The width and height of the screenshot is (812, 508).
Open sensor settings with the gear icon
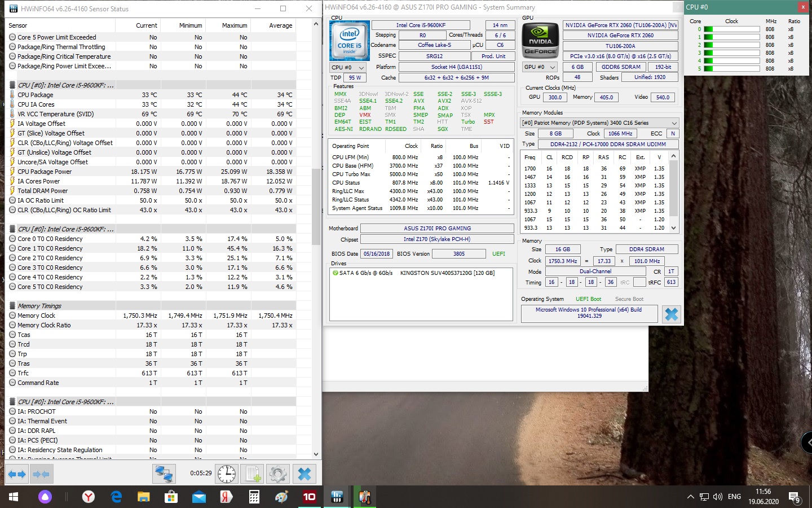coord(277,474)
